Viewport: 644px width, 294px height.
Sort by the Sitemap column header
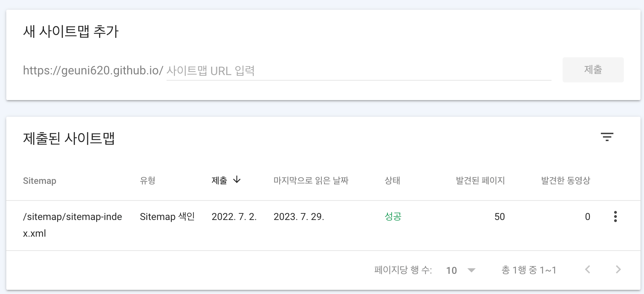40,181
